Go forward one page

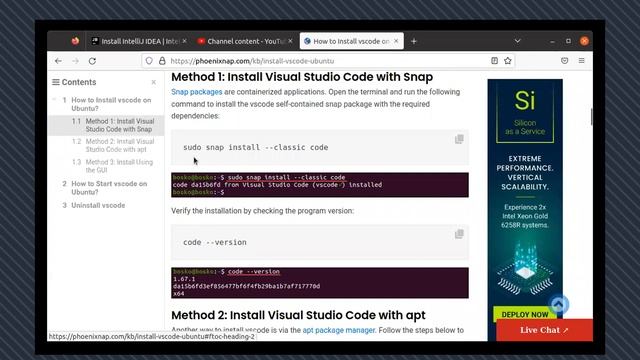click(x=76, y=61)
